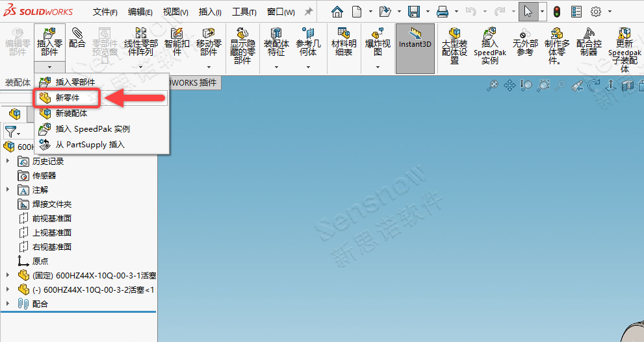Expand the Insert Components dropdown arrow
644x342 pixels.
coord(49,67)
